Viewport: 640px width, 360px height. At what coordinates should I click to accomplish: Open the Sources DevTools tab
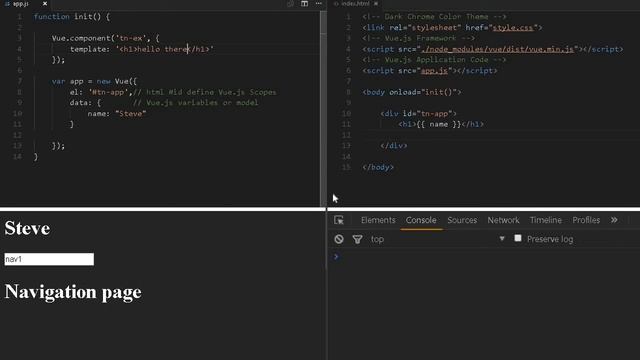point(462,220)
